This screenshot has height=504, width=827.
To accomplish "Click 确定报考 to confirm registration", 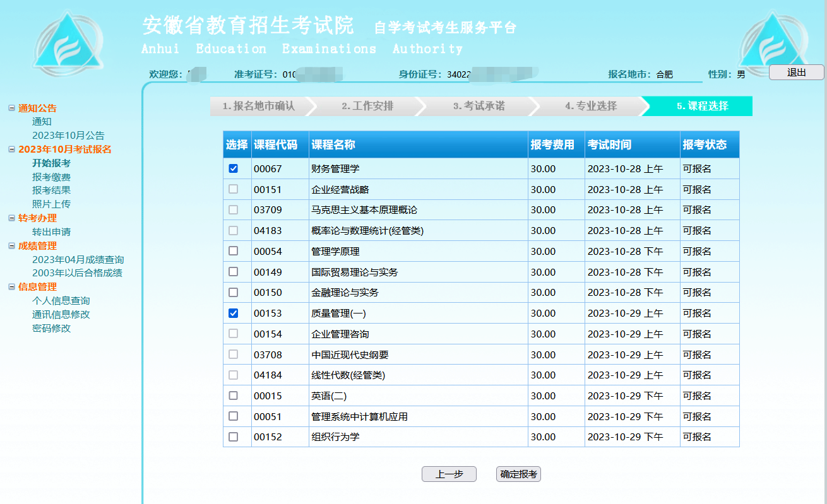I will click(x=518, y=474).
